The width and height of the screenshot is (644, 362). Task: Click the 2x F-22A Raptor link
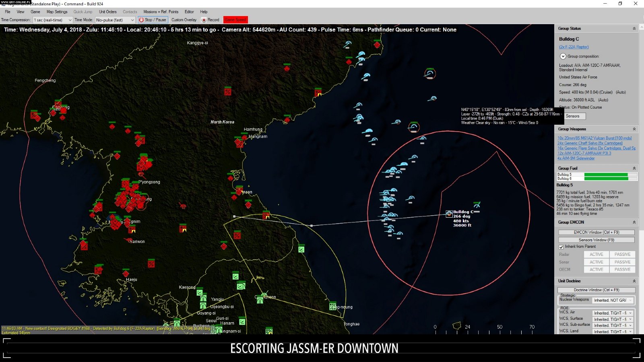pos(573,47)
